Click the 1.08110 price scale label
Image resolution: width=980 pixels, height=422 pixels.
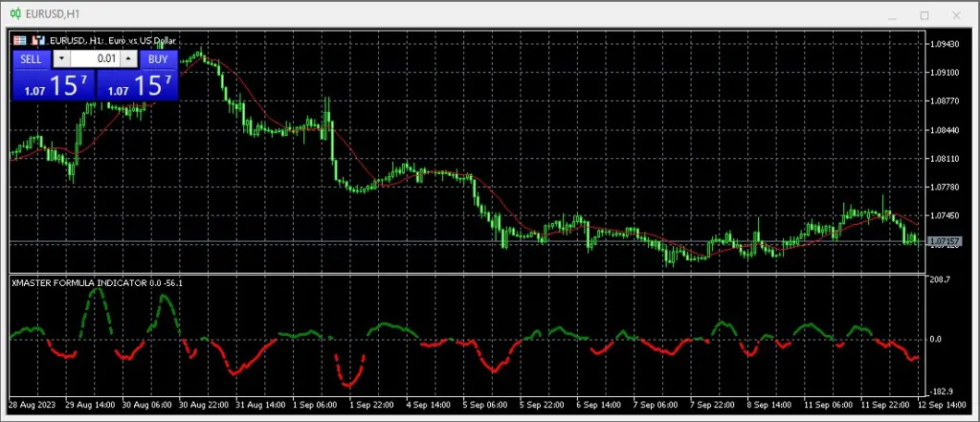click(945, 159)
